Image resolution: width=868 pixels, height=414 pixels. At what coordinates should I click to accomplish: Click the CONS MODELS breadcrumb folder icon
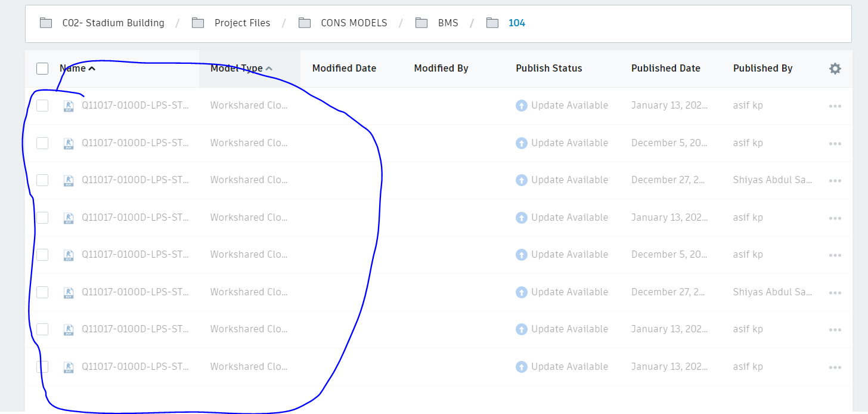(305, 23)
